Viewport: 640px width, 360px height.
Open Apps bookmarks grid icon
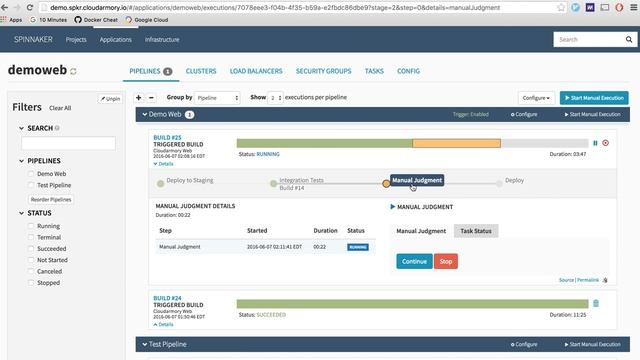[x=4, y=20]
